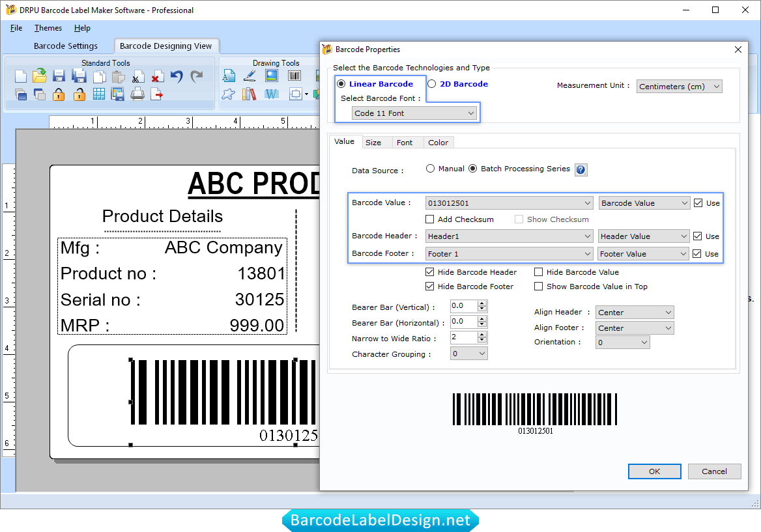The width and height of the screenshot is (761, 532).
Task: Send object to back icon
Action: (x=39, y=94)
